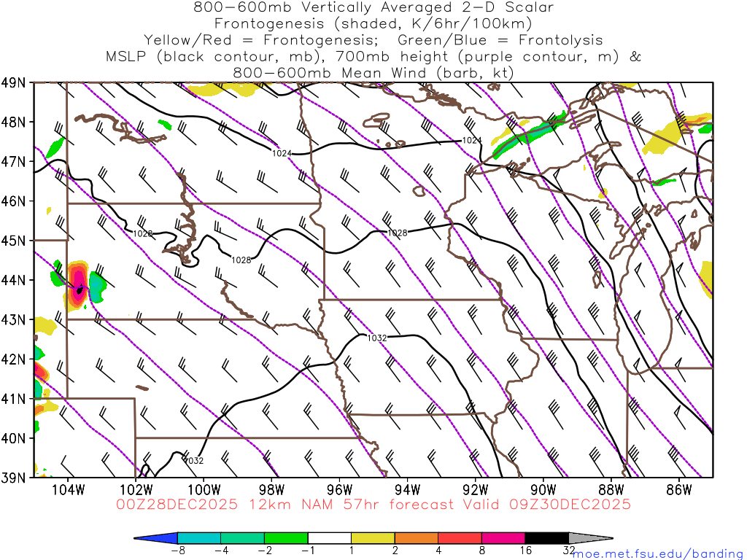Click the black frontogenesis core near 44N 104W

click(79, 289)
